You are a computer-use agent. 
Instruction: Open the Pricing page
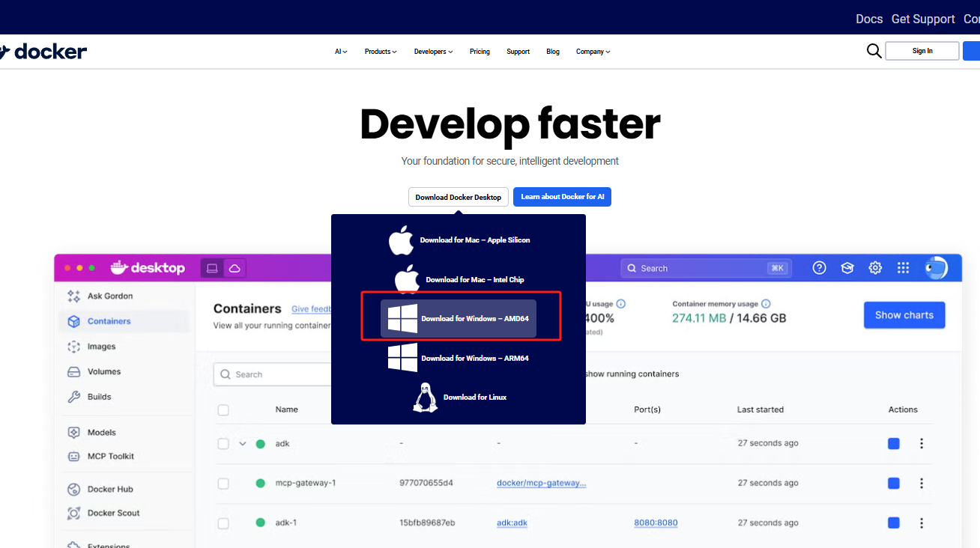[x=480, y=52]
